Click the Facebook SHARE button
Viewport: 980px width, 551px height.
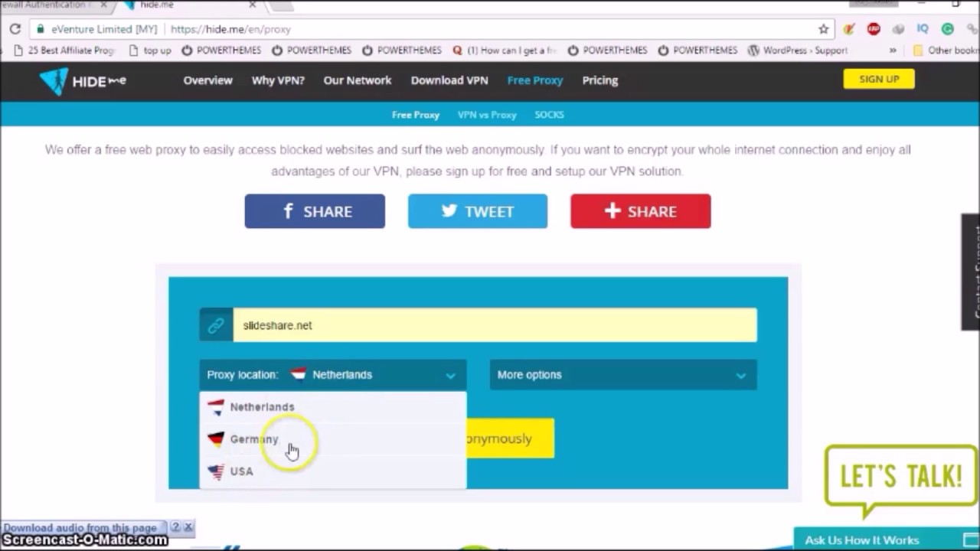[315, 211]
